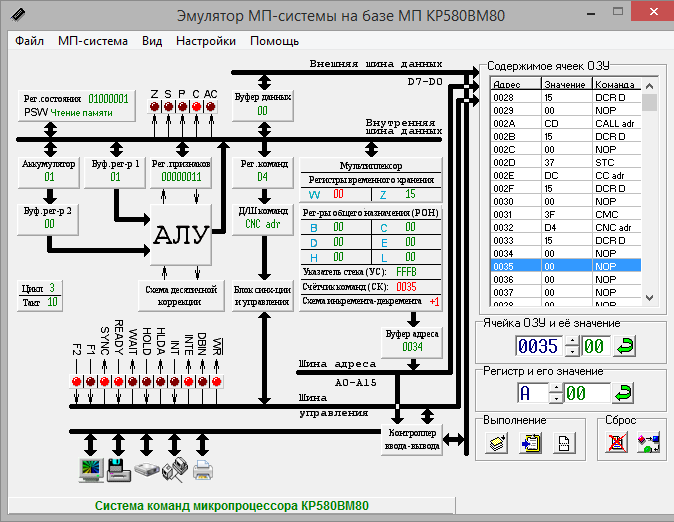Click the monitor device icon

coord(91,470)
